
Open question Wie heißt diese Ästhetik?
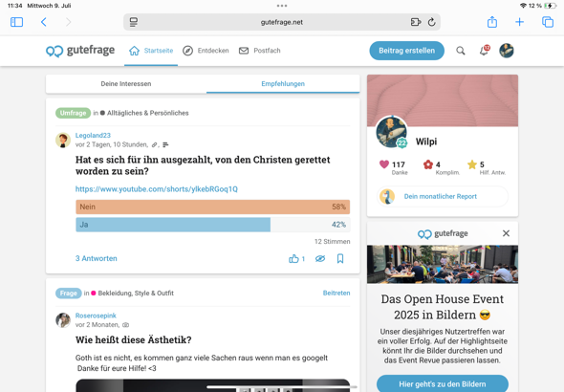tap(134, 339)
